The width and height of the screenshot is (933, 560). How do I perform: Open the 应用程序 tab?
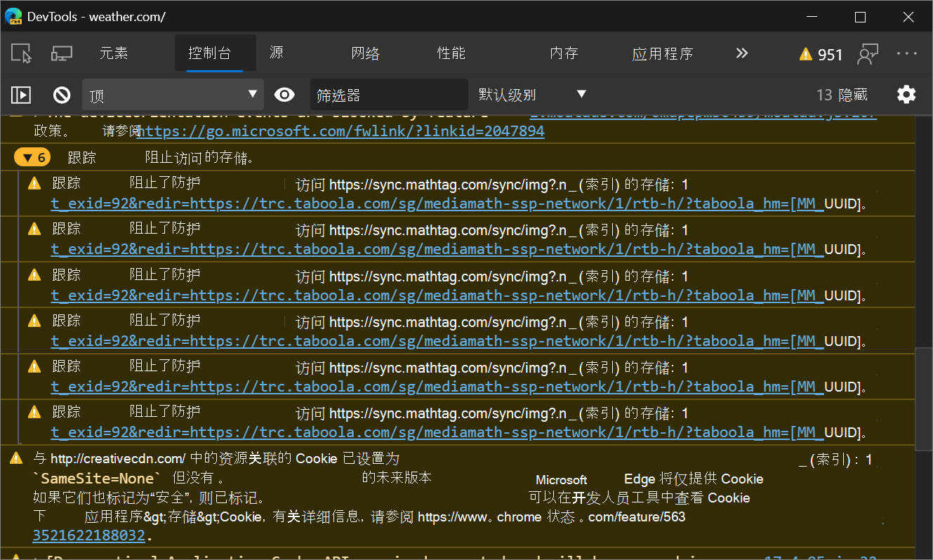[x=663, y=53]
